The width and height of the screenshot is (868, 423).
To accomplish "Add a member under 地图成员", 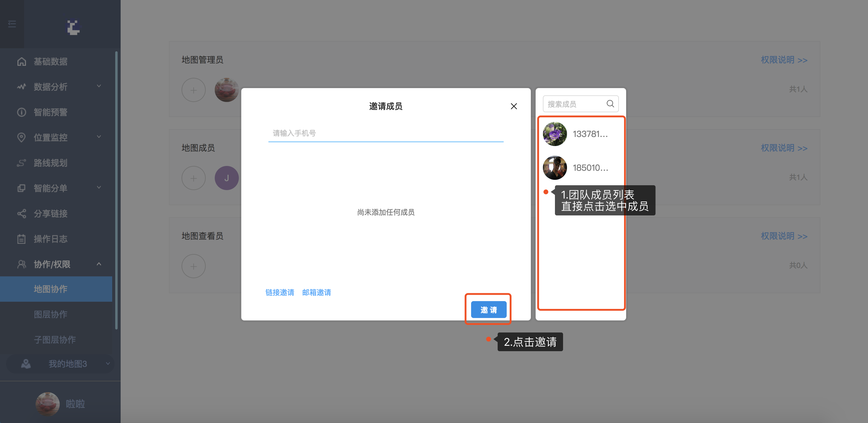I will coord(194,178).
